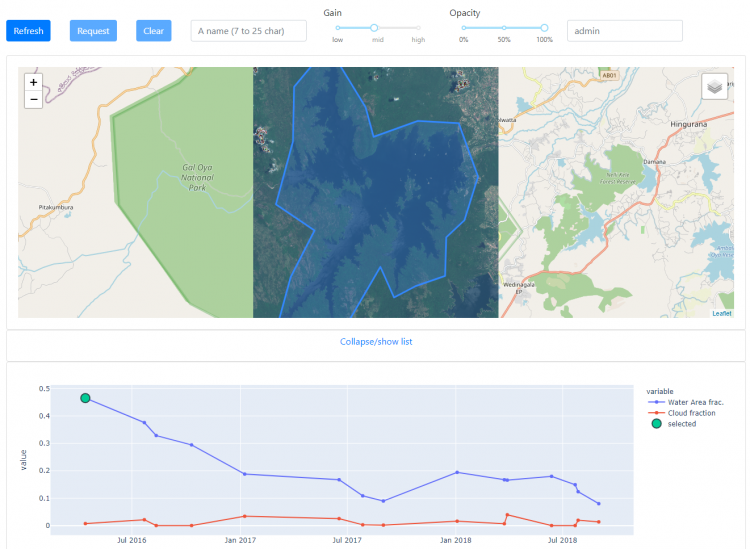Set Gain slider to high
This screenshot has width=750, height=549.
[x=418, y=28]
